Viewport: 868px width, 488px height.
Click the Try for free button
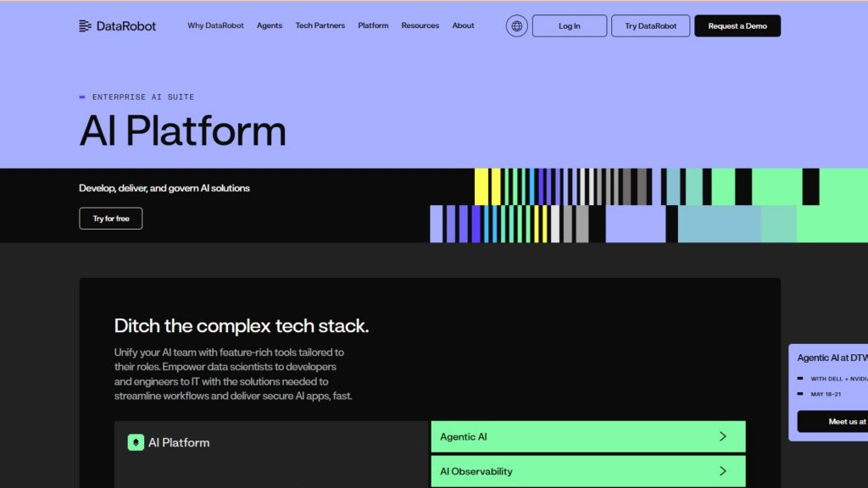[111, 219]
